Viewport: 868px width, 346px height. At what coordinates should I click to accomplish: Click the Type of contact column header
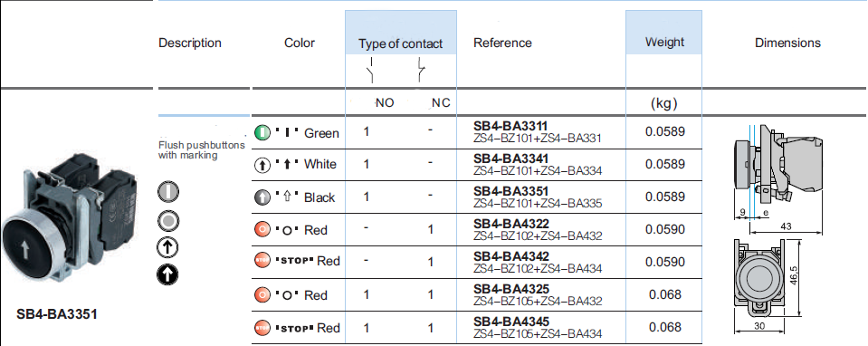tap(401, 43)
